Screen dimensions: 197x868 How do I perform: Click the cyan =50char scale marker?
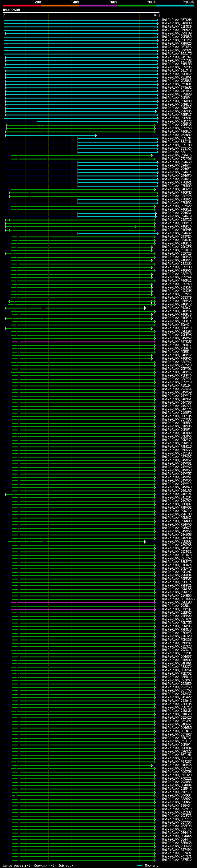pos(139,865)
